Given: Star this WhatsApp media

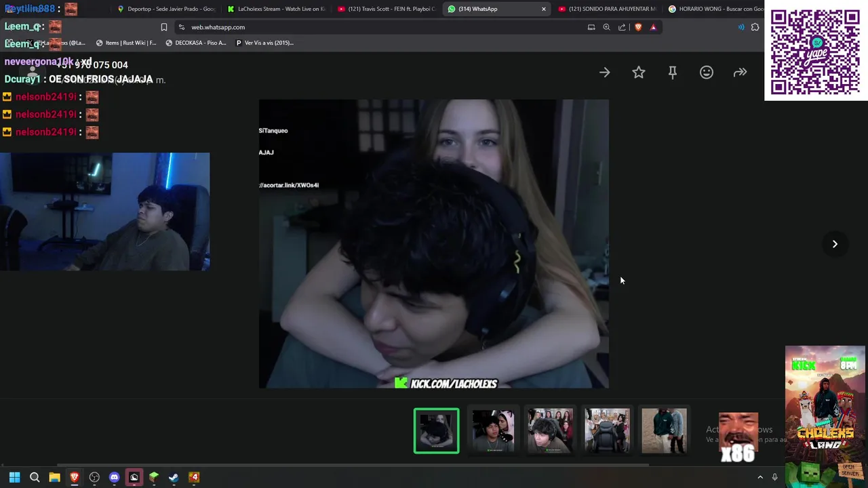Looking at the screenshot, I should [x=639, y=73].
